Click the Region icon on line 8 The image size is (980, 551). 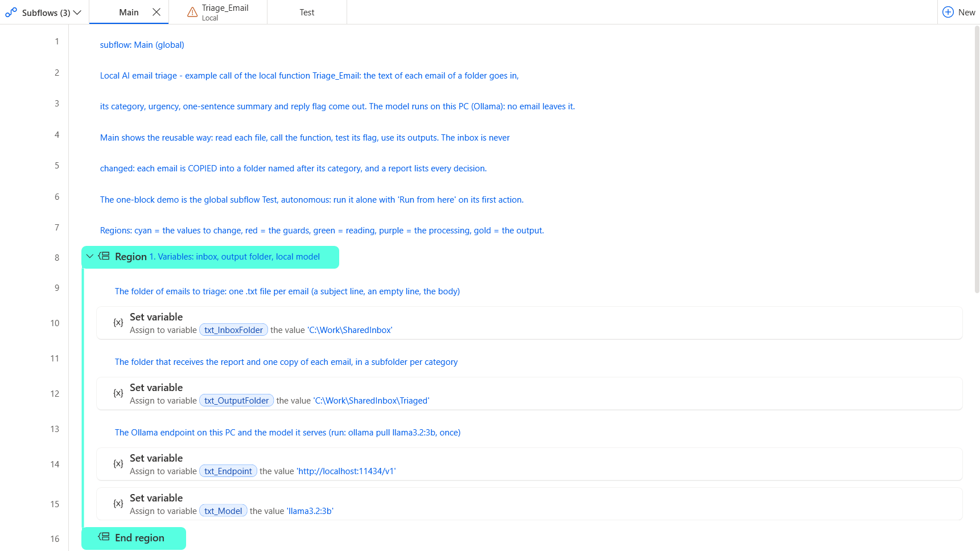coord(104,256)
